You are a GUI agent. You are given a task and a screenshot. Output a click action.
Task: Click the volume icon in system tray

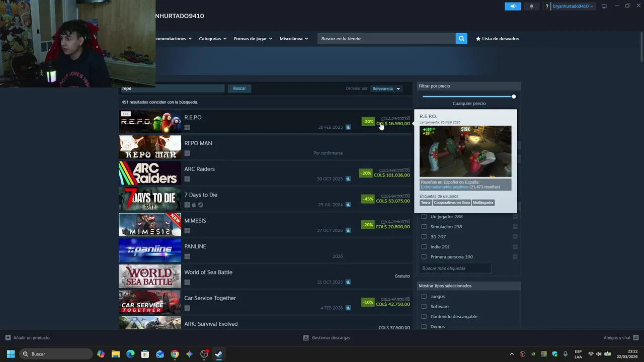pyautogui.click(x=599, y=354)
